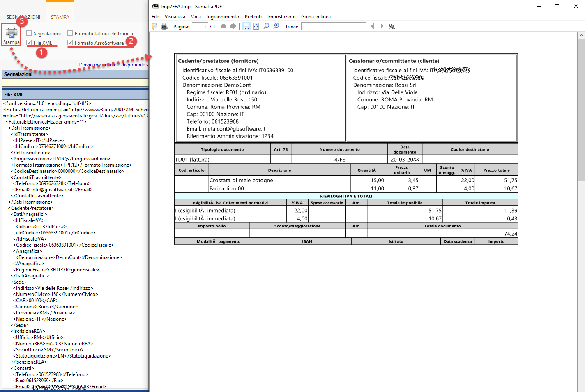Click XML line 'NumeroREA 36520'

point(53,344)
